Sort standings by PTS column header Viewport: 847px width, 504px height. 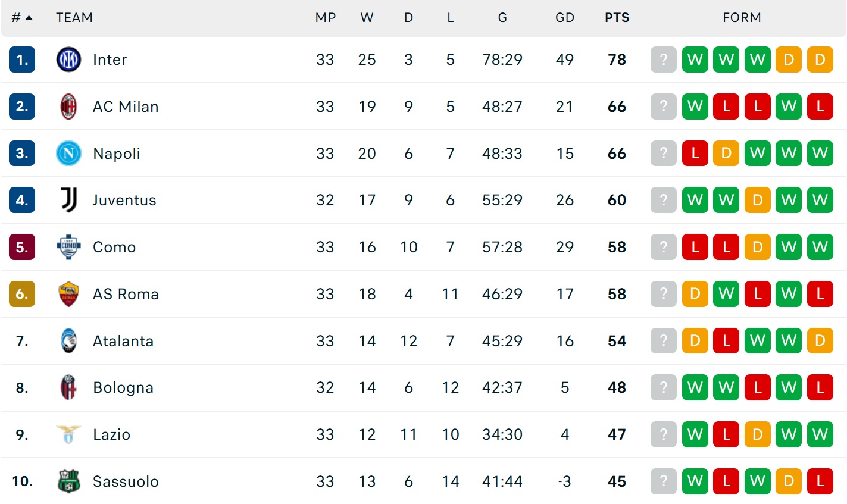[617, 18]
